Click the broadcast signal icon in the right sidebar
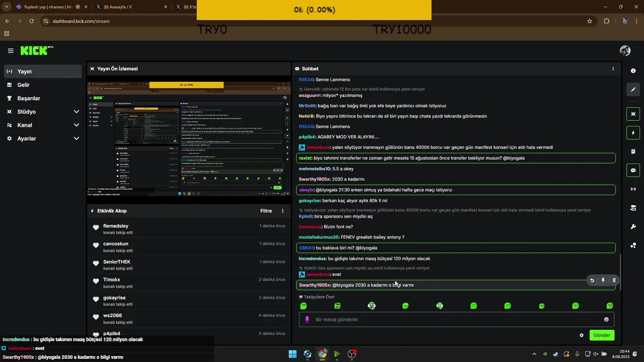Viewport: 644px width, 362px height. [x=633, y=189]
